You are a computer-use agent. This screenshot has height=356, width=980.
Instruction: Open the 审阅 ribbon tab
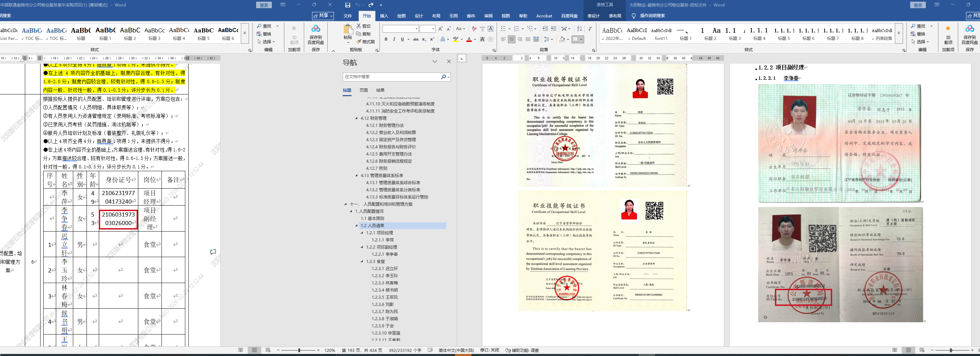point(488,16)
